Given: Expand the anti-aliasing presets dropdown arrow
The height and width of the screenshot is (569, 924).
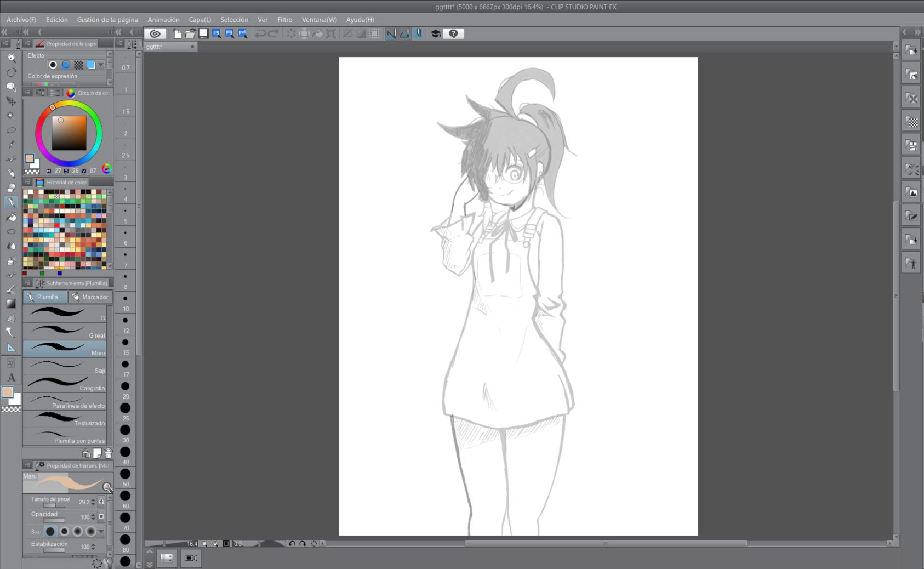Looking at the screenshot, I should [101, 531].
